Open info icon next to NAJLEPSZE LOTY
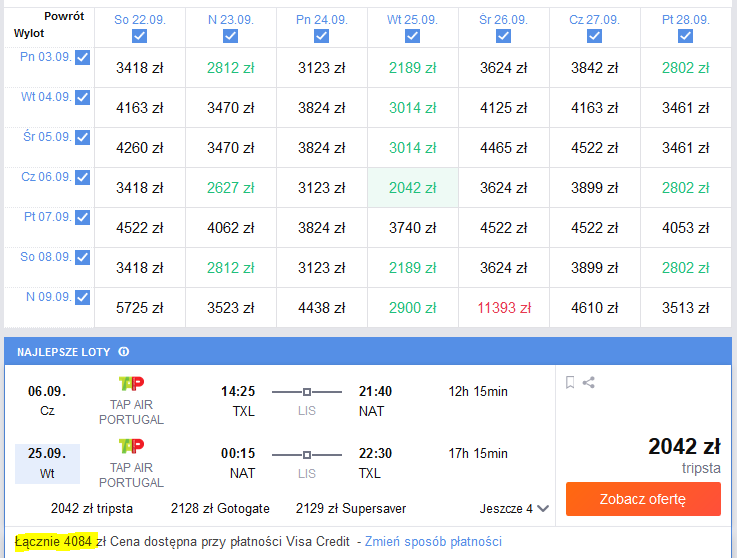 (x=124, y=352)
